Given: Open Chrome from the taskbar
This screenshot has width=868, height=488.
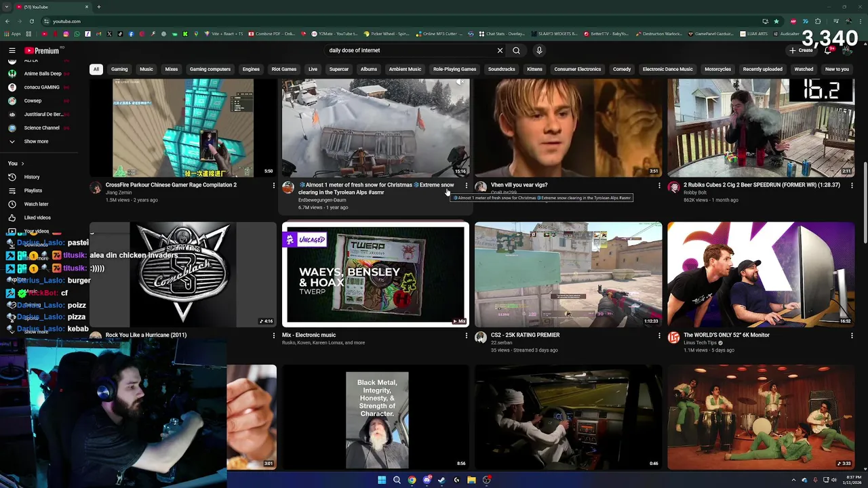Looking at the screenshot, I should pos(412,480).
